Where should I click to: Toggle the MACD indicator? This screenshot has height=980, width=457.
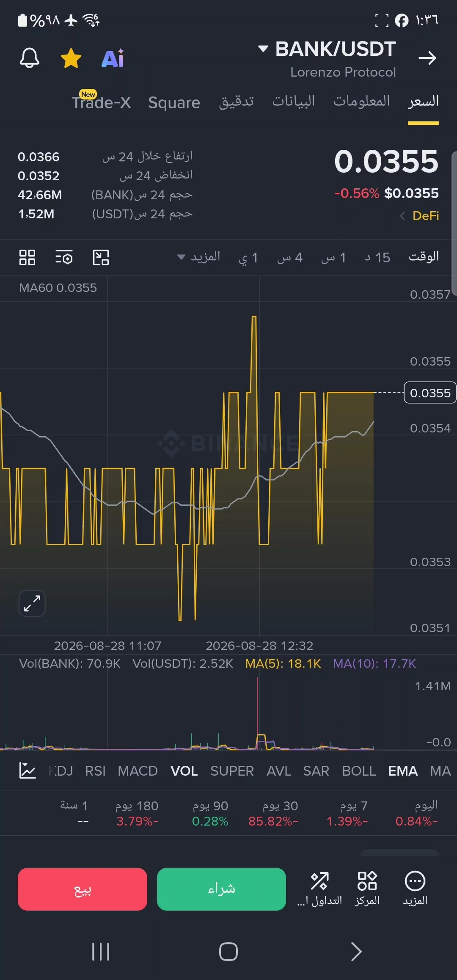point(138,771)
